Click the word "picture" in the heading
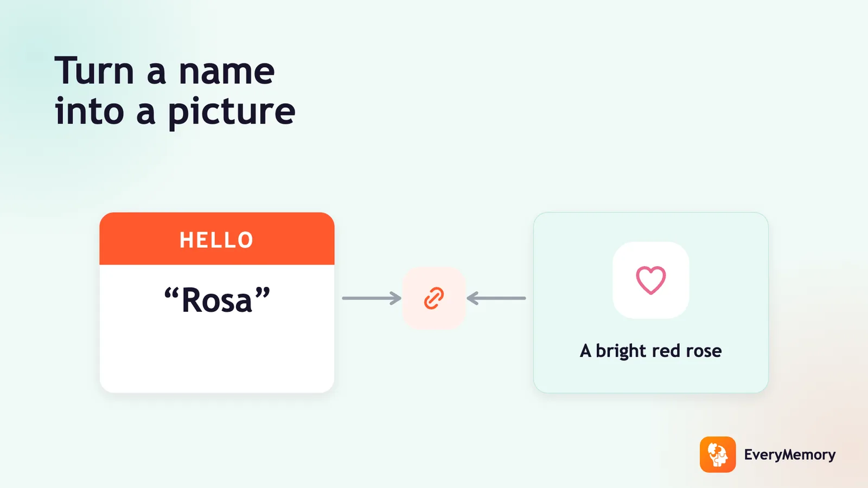Image resolution: width=868 pixels, height=488 pixels. click(232, 112)
